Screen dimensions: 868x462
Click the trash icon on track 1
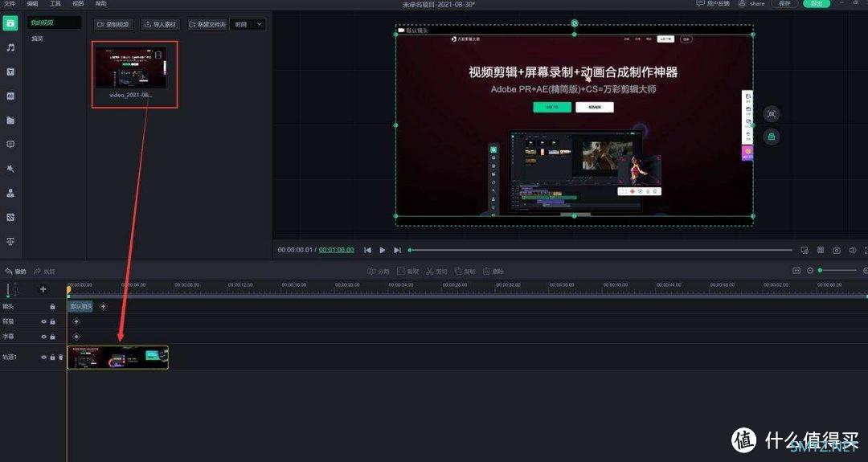coord(61,358)
